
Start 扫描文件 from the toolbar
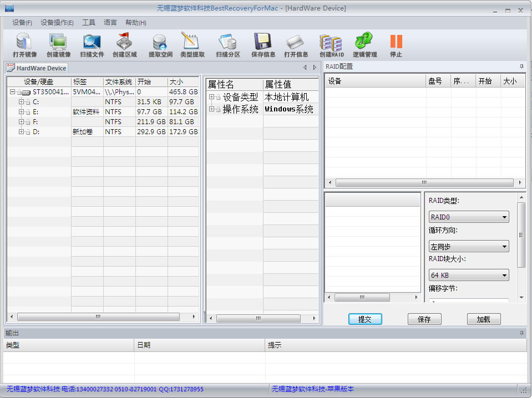[92, 42]
